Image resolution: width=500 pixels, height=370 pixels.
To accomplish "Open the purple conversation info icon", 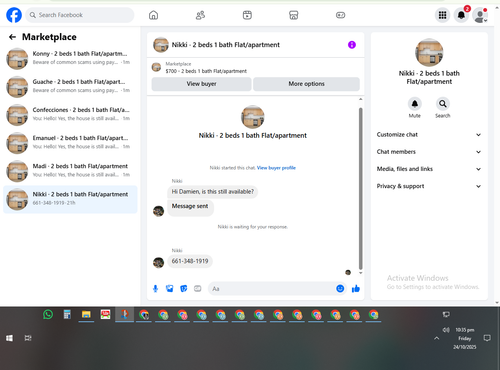I will click(352, 45).
